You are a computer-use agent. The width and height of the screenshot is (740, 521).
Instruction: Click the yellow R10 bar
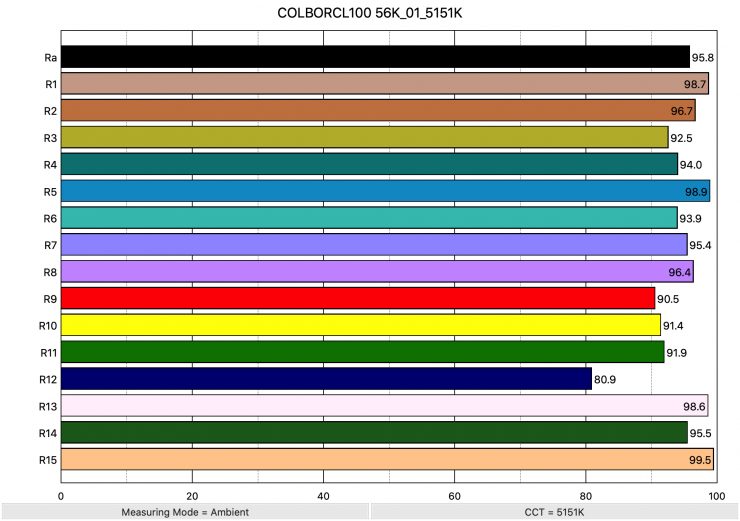coord(360,325)
